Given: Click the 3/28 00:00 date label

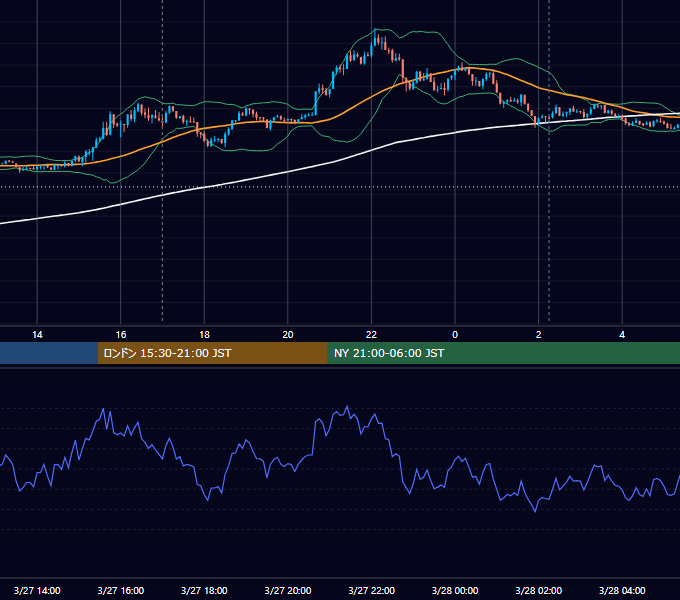Looking at the screenshot, I should [x=455, y=590].
